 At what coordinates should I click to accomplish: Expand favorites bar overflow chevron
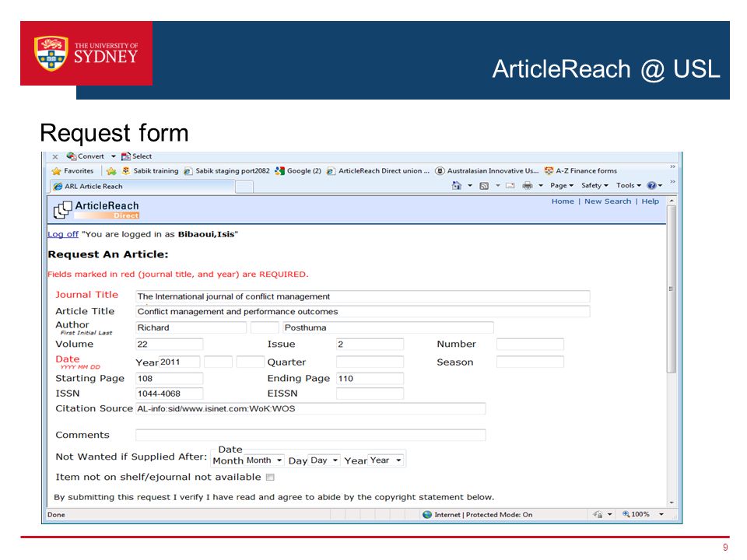pyautogui.click(x=672, y=166)
